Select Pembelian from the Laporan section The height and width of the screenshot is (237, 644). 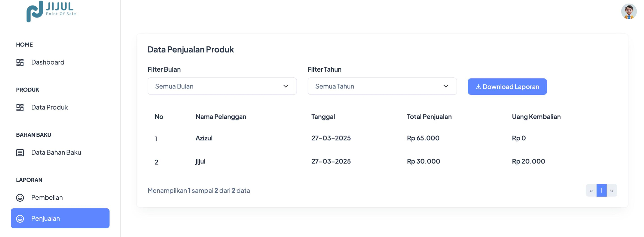[x=47, y=197]
